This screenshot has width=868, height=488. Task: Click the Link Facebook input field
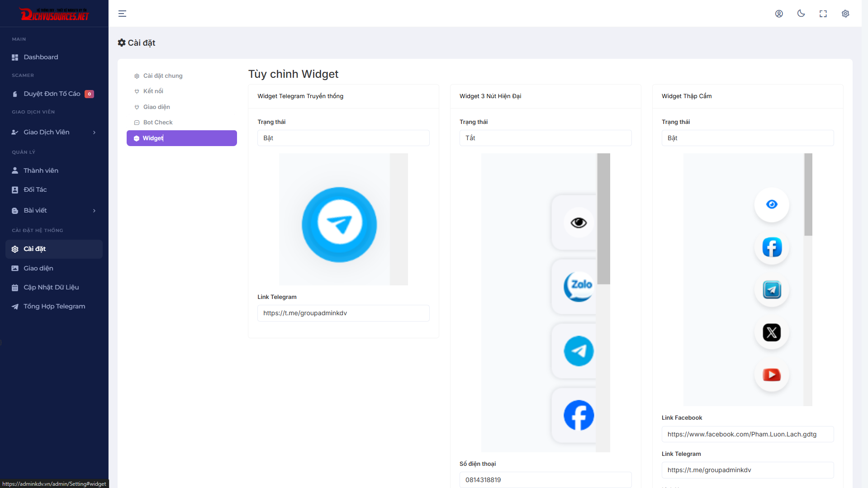click(x=747, y=434)
